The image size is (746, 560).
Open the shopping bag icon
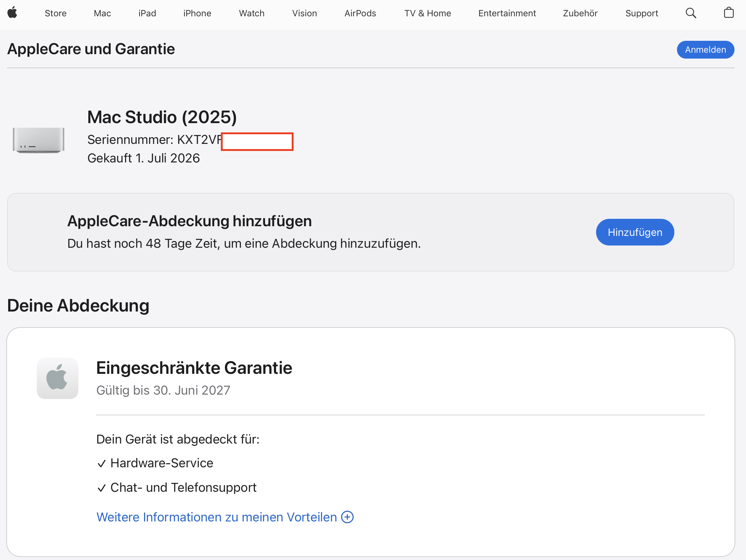(x=729, y=13)
